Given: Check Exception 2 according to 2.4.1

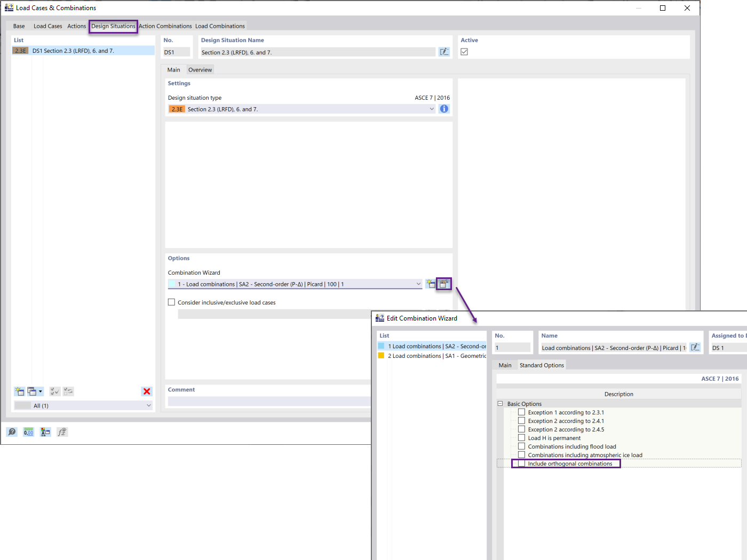Looking at the screenshot, I should point(522,421).
